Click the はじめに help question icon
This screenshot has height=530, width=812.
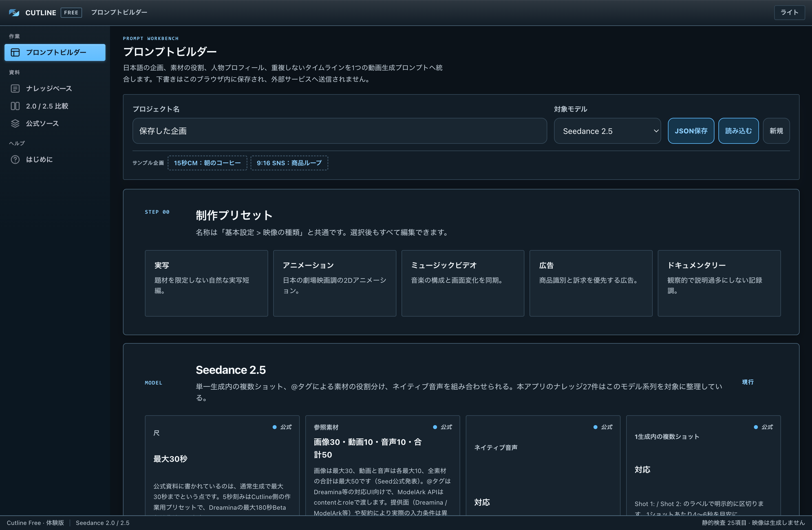15,160
